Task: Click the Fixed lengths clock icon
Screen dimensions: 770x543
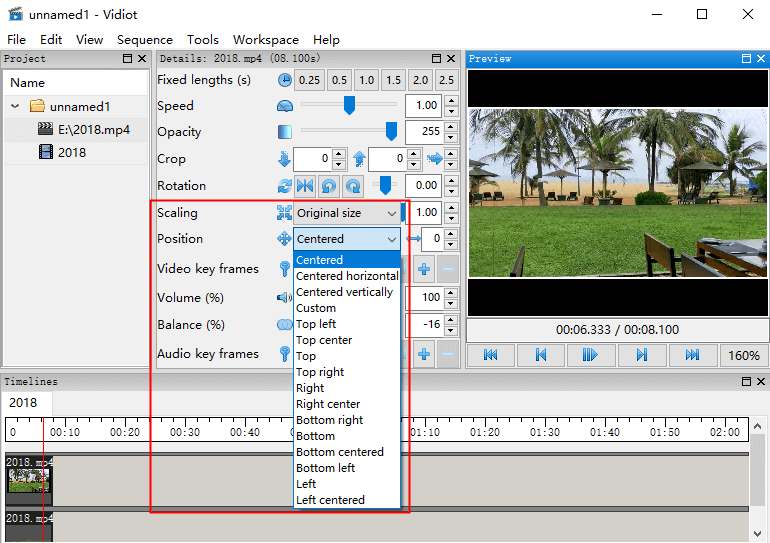Action: click(x=284, y=80)
